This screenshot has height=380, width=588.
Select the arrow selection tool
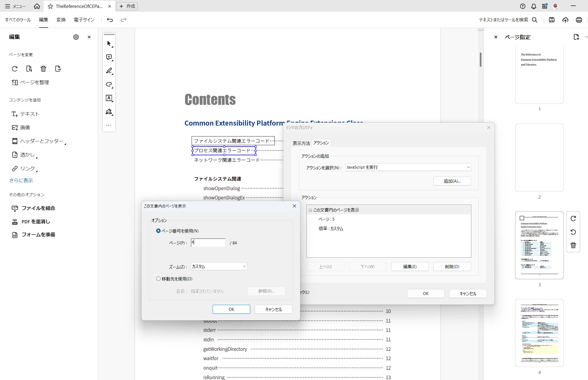click(109, 44)
